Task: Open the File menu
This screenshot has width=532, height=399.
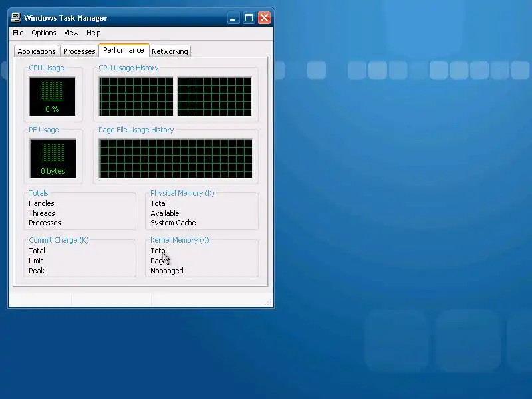Action: pos(18,33)
